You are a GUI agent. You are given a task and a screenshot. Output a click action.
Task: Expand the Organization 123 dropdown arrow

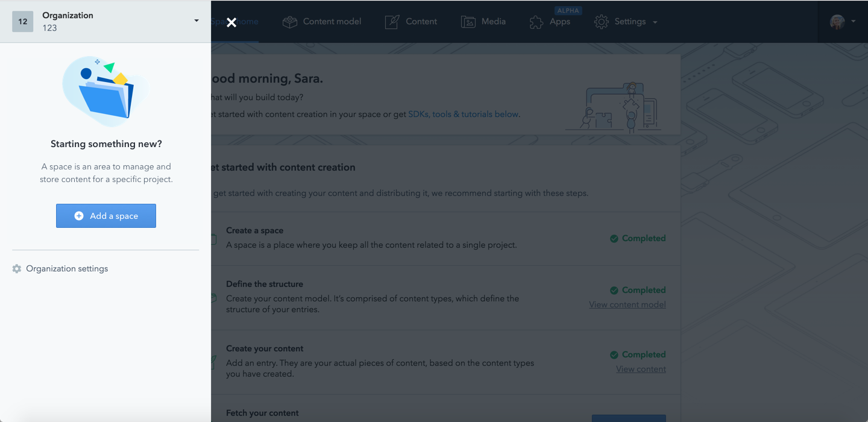click(x=197, y=21)
